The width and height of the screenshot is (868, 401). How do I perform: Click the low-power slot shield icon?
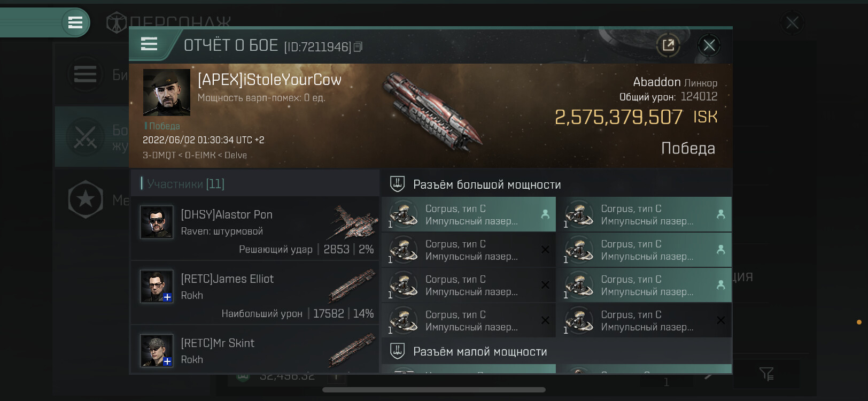pos(397,351)
